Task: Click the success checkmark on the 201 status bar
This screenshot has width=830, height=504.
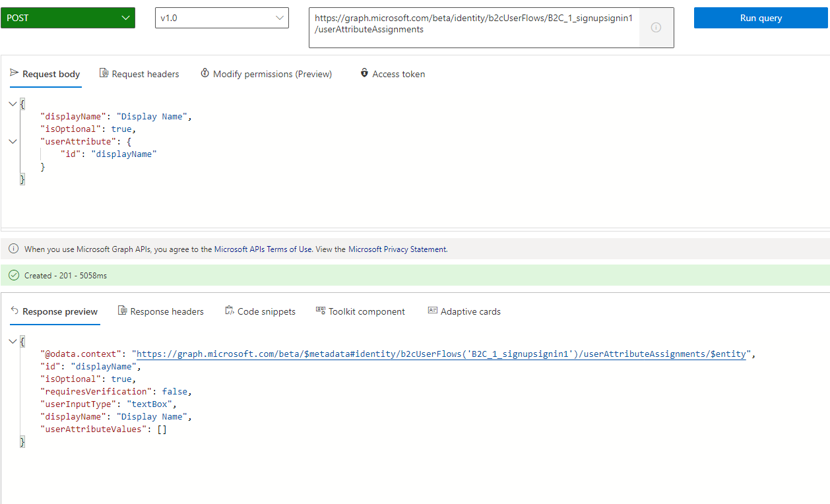Action: point(13,274)
